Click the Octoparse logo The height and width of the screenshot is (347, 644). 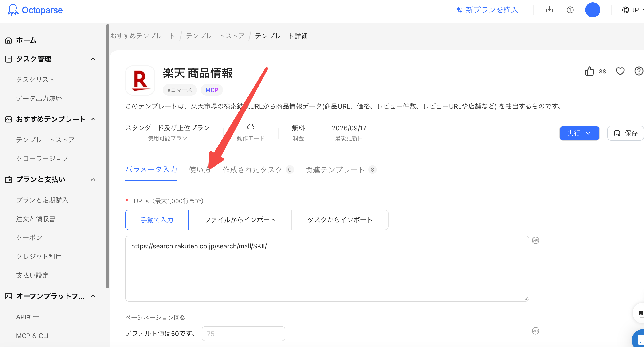click(x=35, y=10)
